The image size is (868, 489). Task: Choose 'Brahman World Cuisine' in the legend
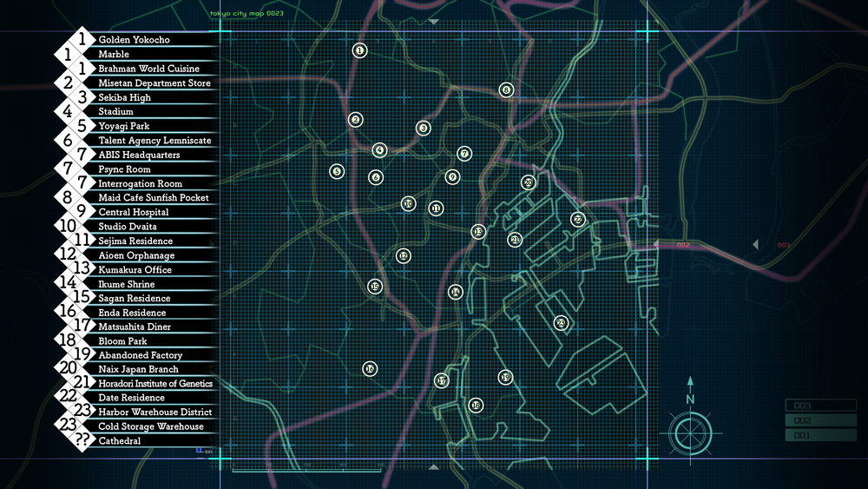(x=149, y=69)
